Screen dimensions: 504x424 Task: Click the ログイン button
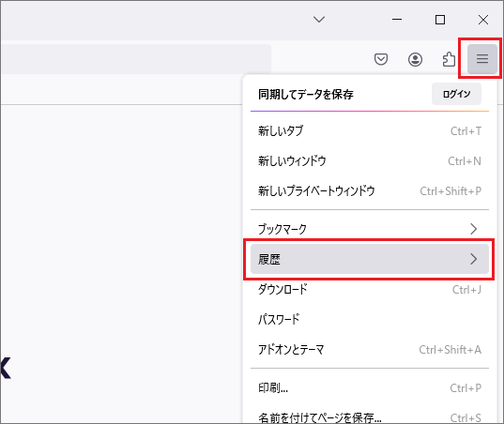pyautogui.click(x=456, y=94)
